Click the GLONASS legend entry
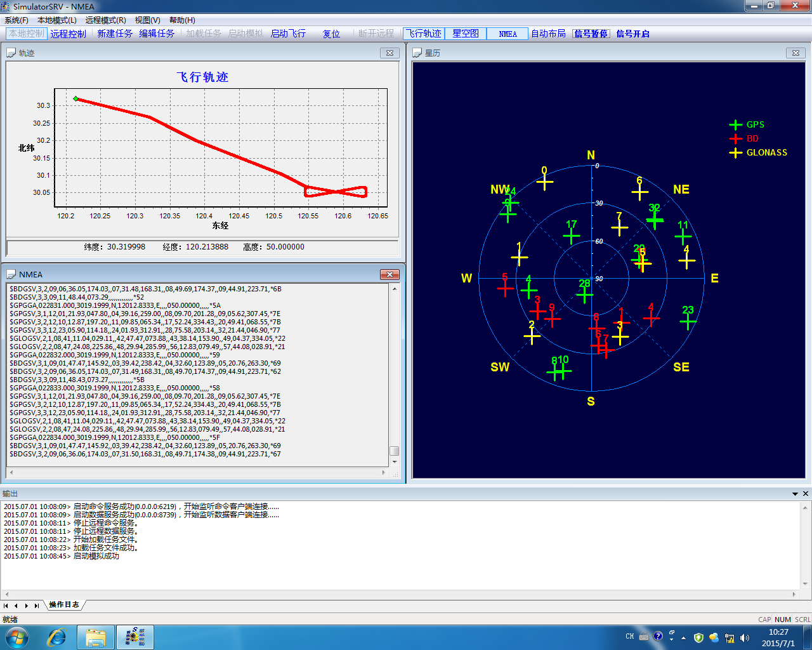 758,152
